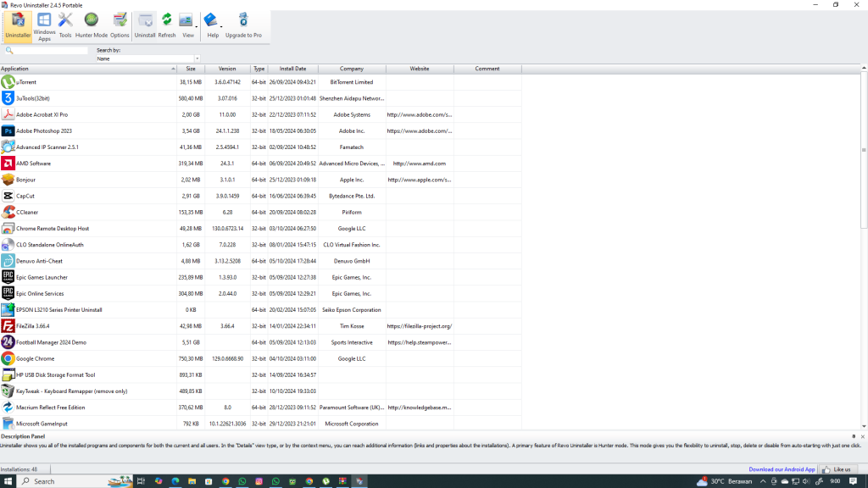
Task: Click the AMD website http://www.amd.com cell
Action: [420, 164]
